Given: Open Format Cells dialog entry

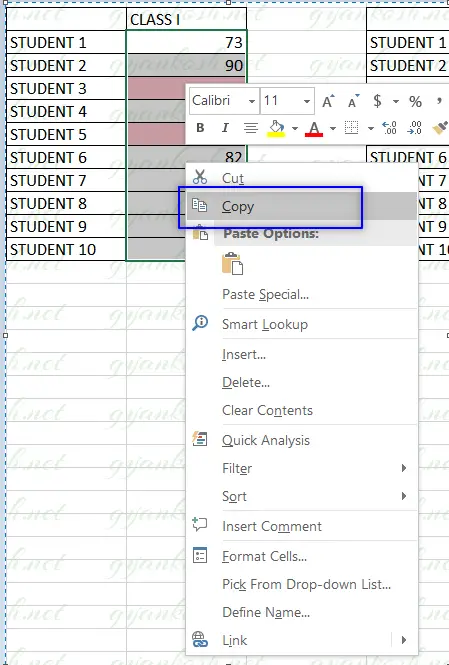Looking at the screenshot, I should click(264, 556).
